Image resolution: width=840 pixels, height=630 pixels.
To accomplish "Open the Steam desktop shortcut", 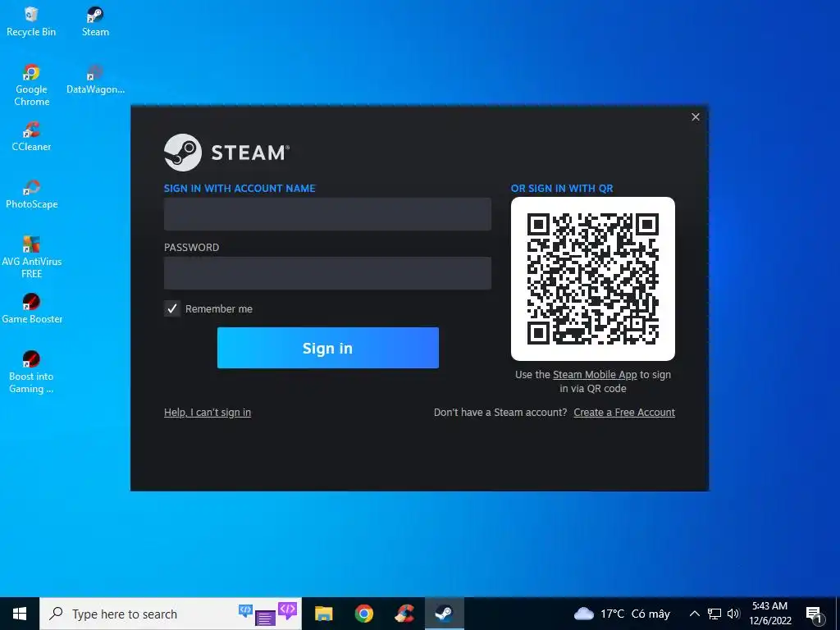I will [x=95, y=21].
